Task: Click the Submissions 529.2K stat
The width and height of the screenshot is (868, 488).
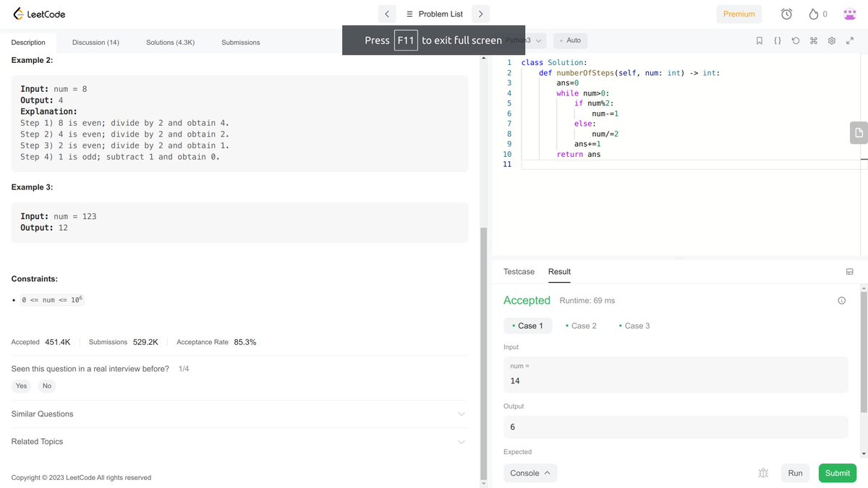Action: coord(124,342)
